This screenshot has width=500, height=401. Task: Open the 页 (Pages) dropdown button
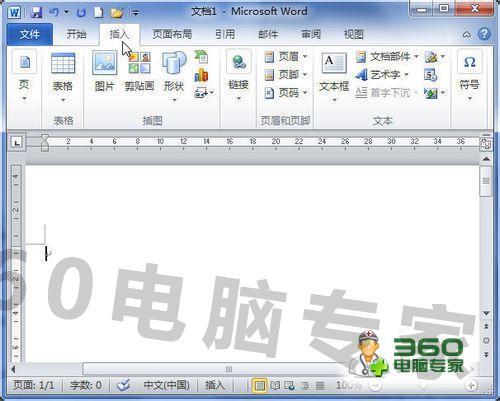point(24,76)
